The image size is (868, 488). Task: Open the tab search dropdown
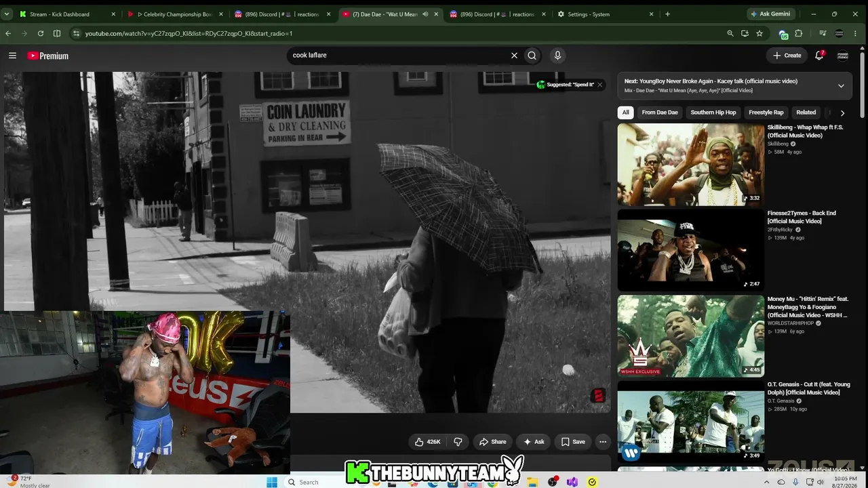[x=7, y=14]
